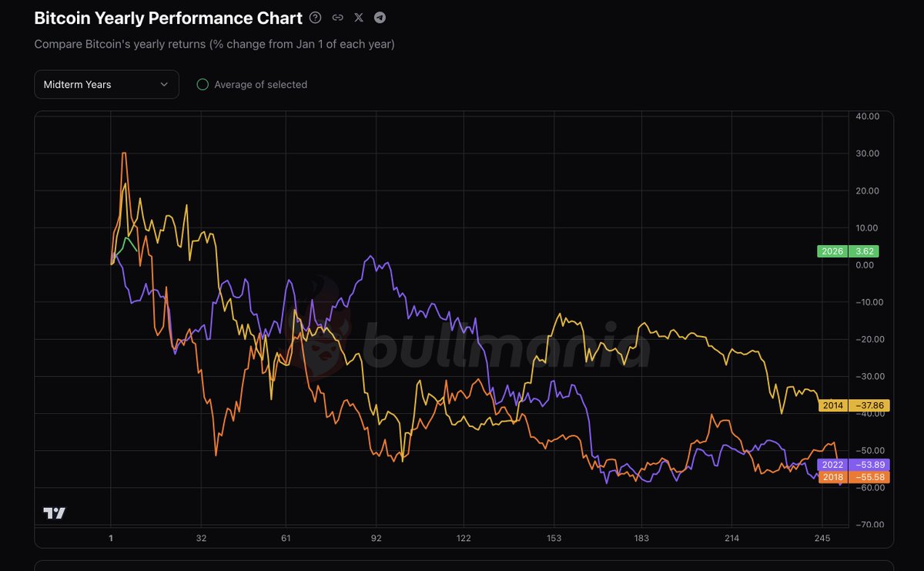This screenshot has height=571, width=924.
Task: Click the Bitcoin Yearly Performance Chart title
Action: pos(168,18)
